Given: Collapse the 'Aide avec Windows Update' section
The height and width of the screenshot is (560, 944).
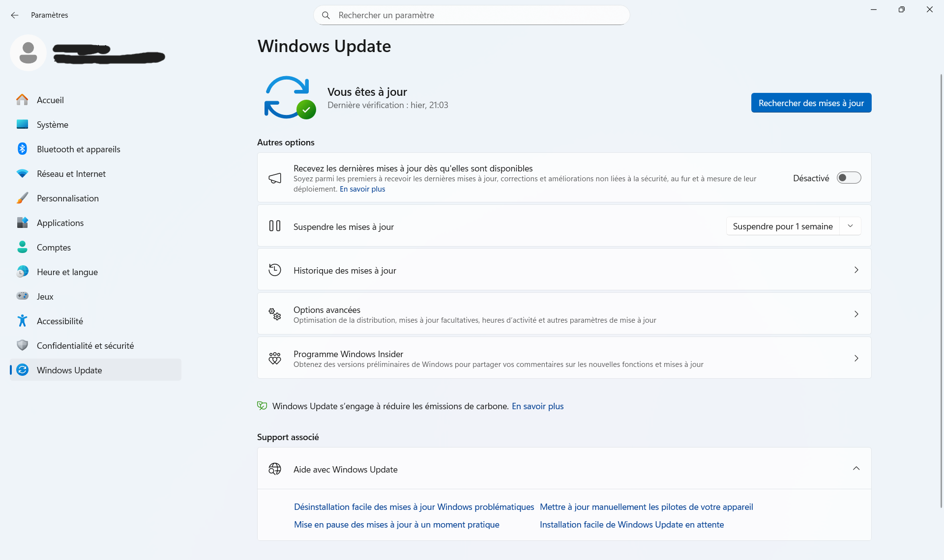Looking at the screenshot, I should (856, 468).
